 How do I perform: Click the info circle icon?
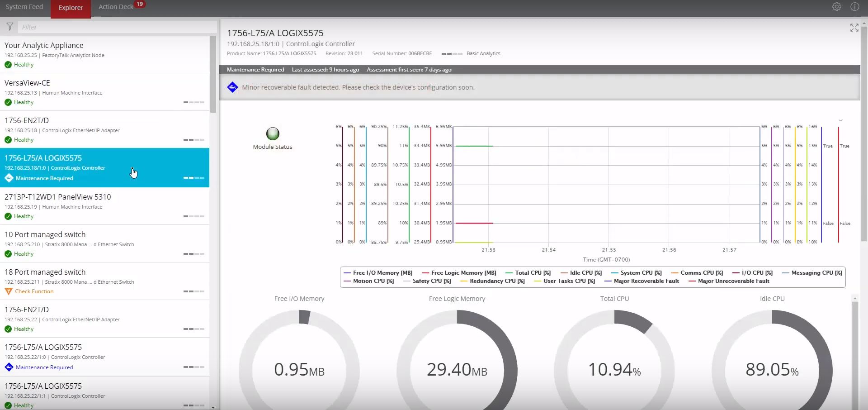tap(854, 7)
